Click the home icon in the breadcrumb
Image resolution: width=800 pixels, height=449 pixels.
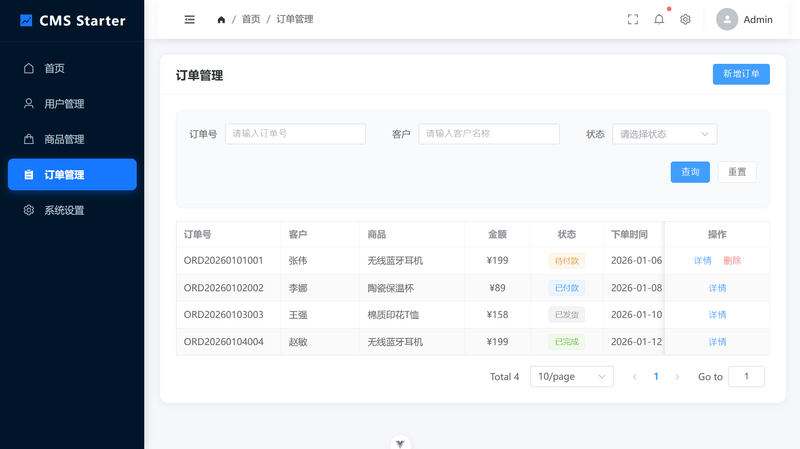pyautogui.click(x=221, y=19)
